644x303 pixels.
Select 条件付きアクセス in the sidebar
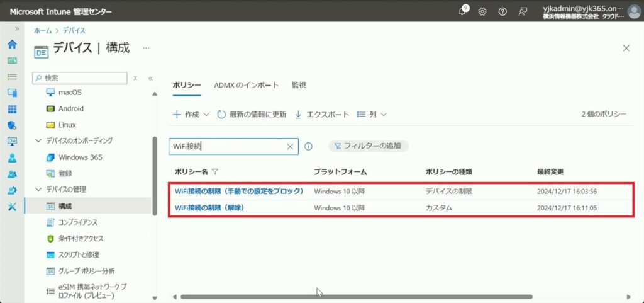coord(81,239)
